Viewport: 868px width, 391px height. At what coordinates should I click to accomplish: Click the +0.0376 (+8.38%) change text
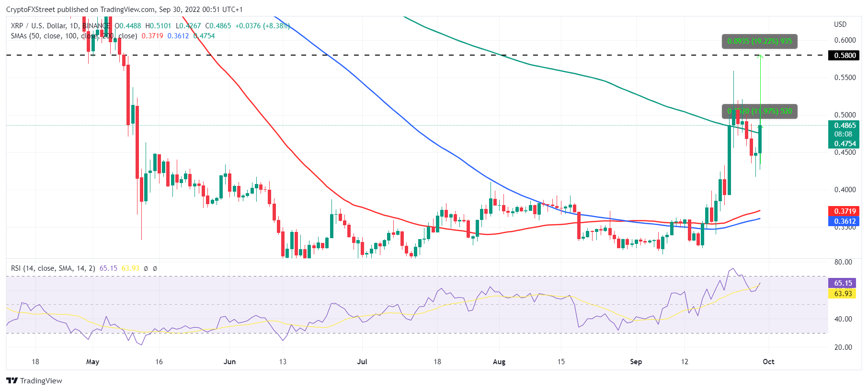click(263, 26)
